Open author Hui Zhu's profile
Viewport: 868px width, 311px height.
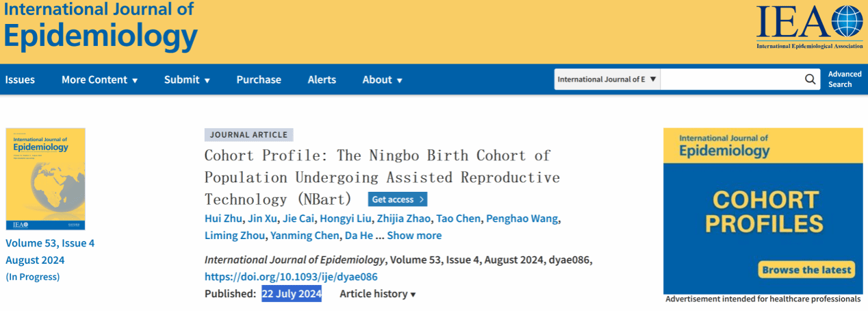pyautogui.click(x=223, y=219)
